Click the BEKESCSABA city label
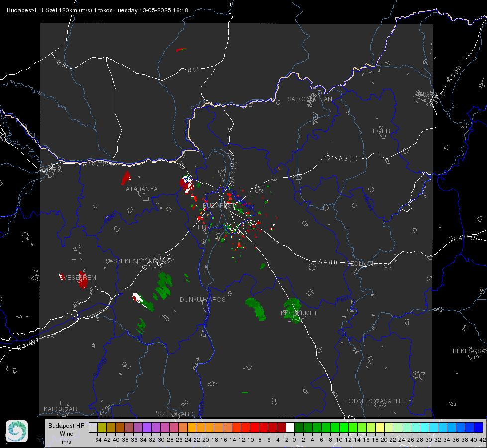 [470, 351]
